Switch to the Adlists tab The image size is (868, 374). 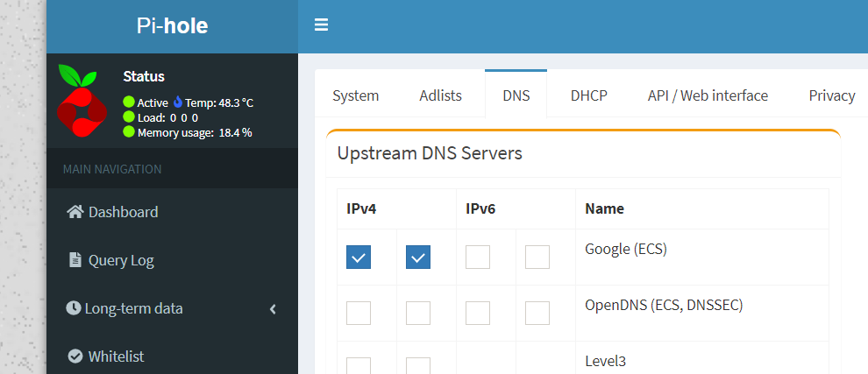coord(441,95)
